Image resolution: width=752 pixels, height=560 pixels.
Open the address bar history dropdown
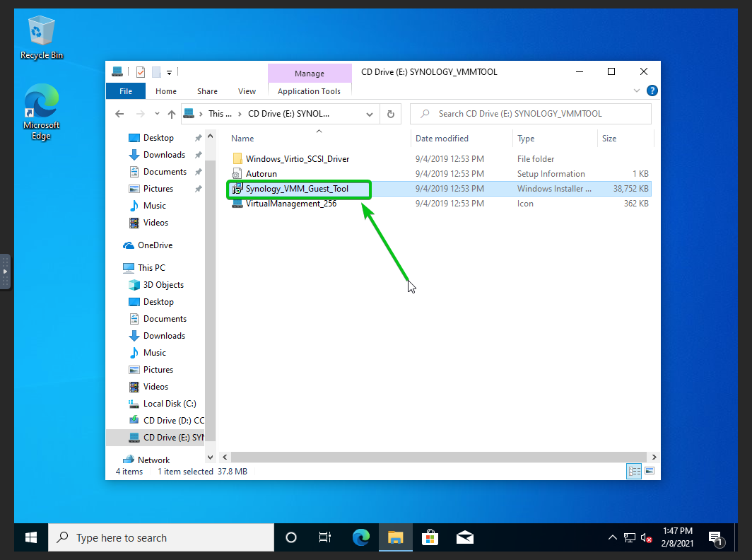coord(370,114)
